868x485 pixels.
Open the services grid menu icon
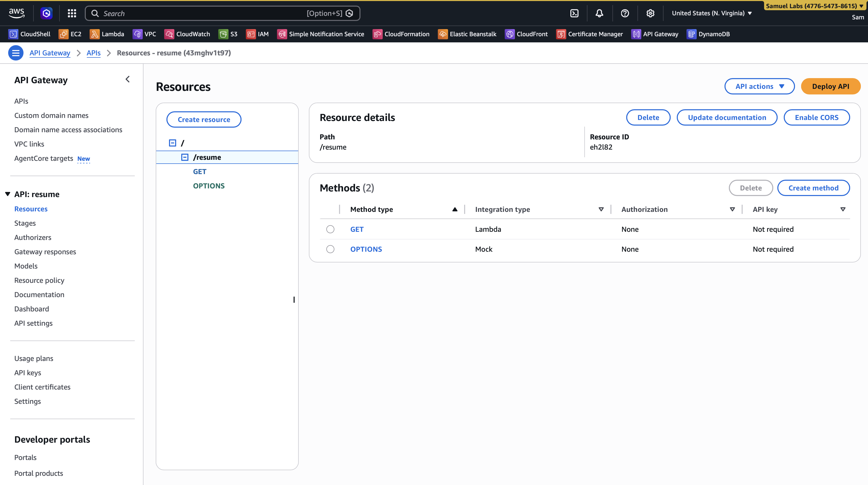click(72, 13)
